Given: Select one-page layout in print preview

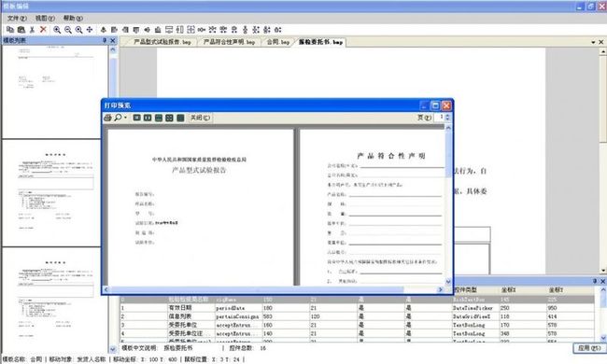Looking at the screenshot, I should click(x=136, y=118).
